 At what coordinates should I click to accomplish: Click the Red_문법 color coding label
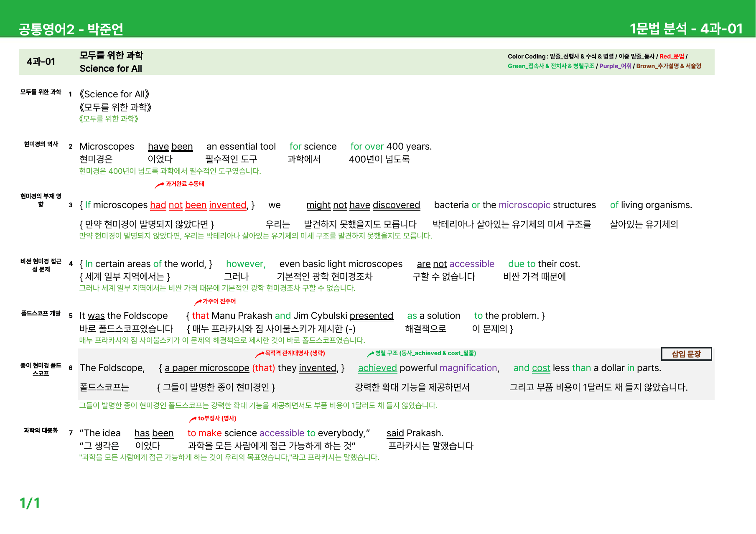click(x=672, y=56)
